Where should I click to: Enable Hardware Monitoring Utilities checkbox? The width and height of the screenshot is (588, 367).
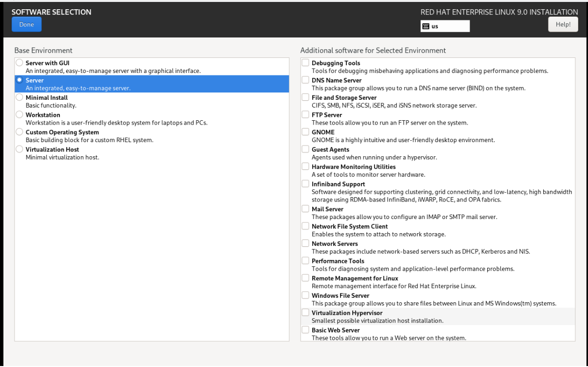click(x=305, y=166)
